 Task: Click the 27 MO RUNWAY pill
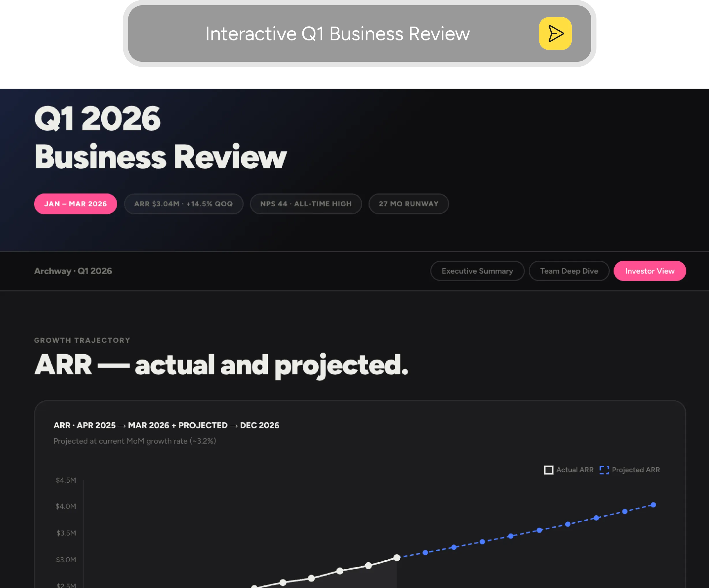409,204
